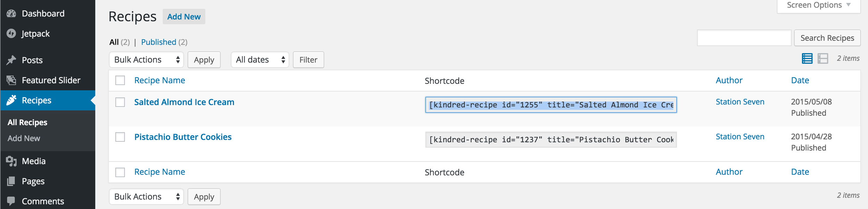This screenshot has width=868, height=209.
Task: Open Featured Slider via its images icon
Action: [x=11, y=80]
